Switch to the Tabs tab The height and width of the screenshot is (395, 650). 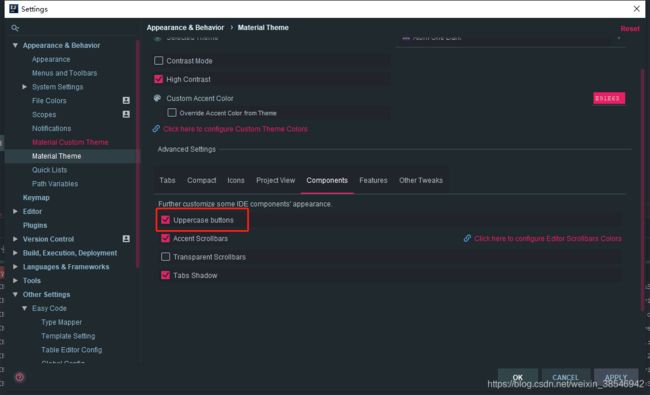click(167, 180)
